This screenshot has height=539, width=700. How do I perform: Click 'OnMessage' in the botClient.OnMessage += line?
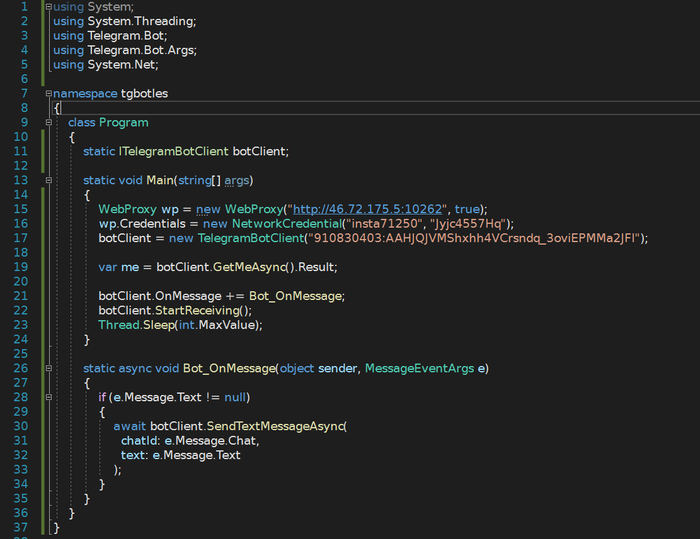tap(188, 296)
